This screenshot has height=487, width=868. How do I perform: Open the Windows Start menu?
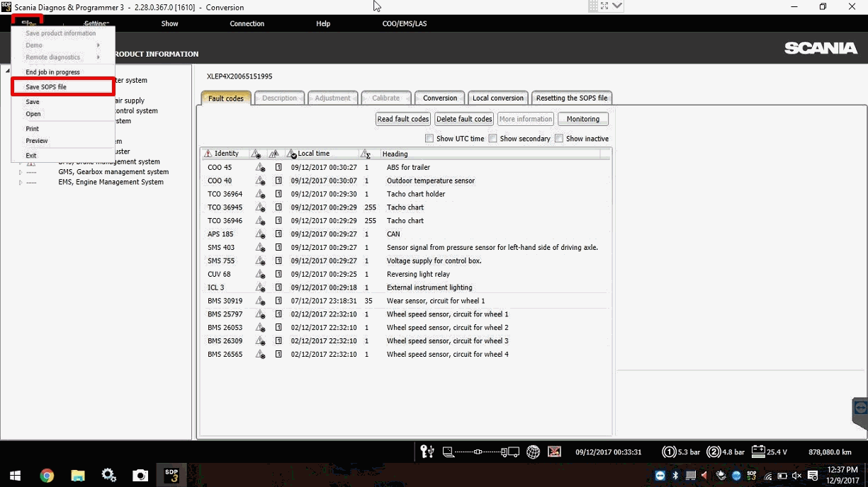coord(14,476)
